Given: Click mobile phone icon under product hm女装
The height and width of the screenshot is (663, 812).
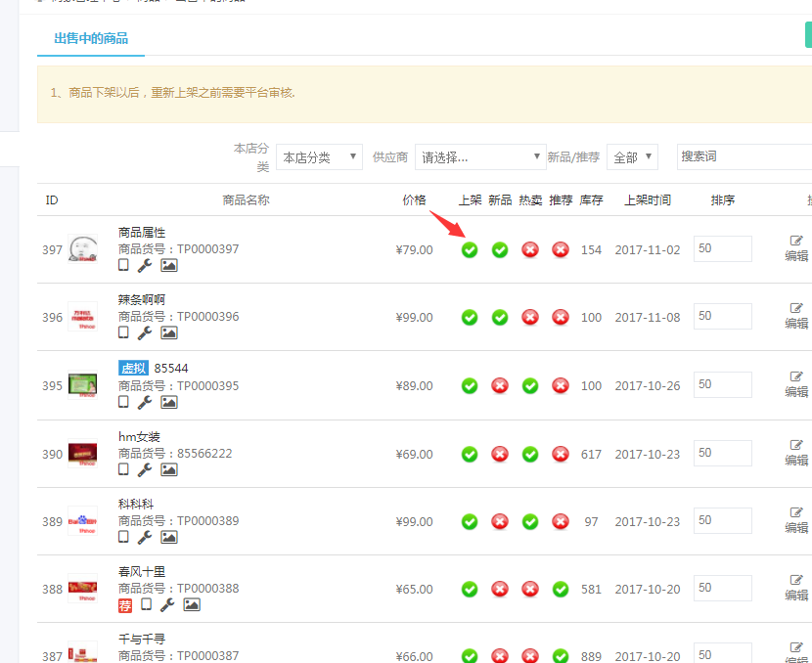Looking at the screenshot, I should click(x=123, y=469).
